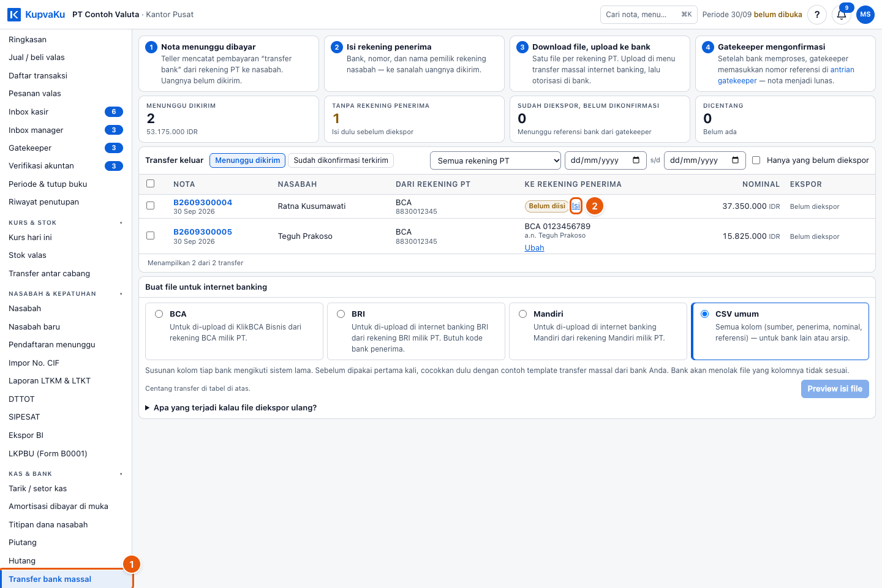Image resolution: width=882 pixels, height=588 pixels.
Task: Open Ringkasan in the sidebar
Action: [x=66, y=40]
